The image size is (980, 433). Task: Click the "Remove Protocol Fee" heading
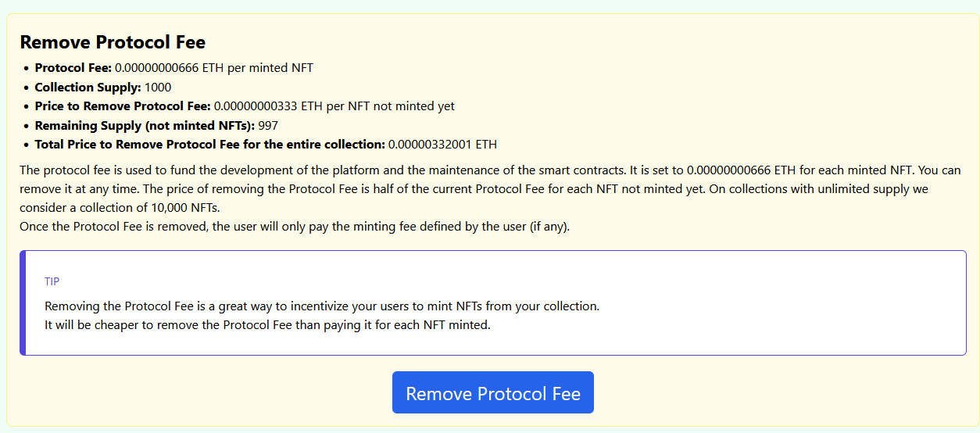coord(113,42)
